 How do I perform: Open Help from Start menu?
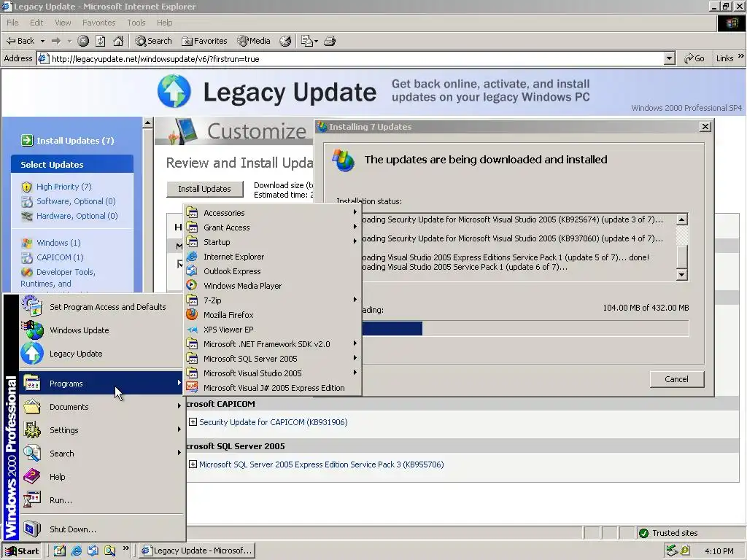[x=101, y=477]
